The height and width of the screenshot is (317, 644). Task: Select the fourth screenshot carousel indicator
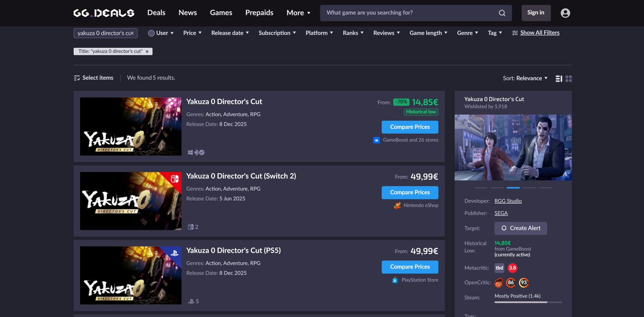pyautogui.click(x=530, y=188)
